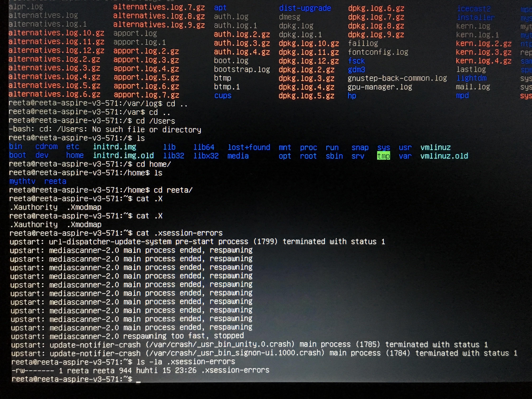Click the blue 'gdm3' directory name

356,70
